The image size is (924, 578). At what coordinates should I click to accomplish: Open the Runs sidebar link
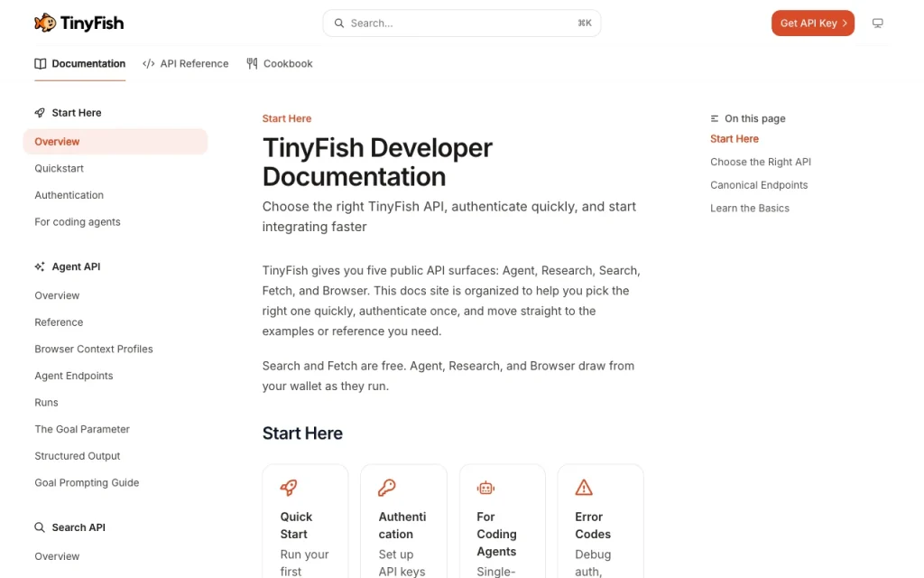coord(46,402)
